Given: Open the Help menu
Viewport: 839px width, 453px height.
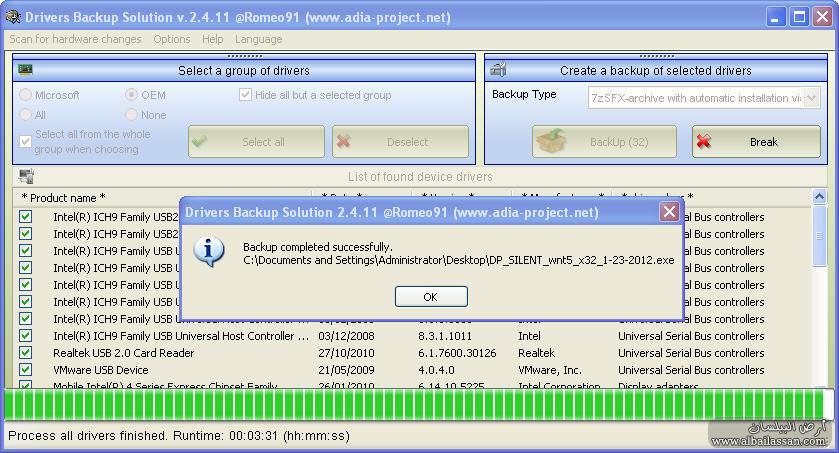Looking at the screenshot, I should [212, 39].
